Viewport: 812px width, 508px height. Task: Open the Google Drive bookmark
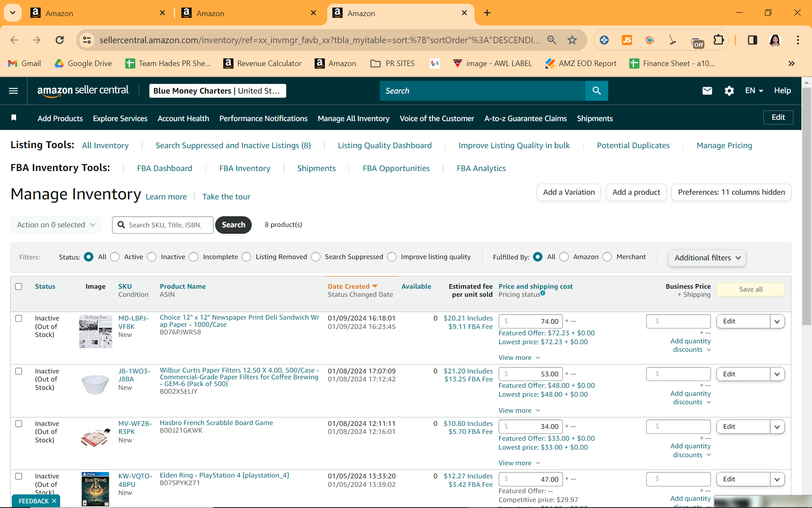click(x=83, y=63)
